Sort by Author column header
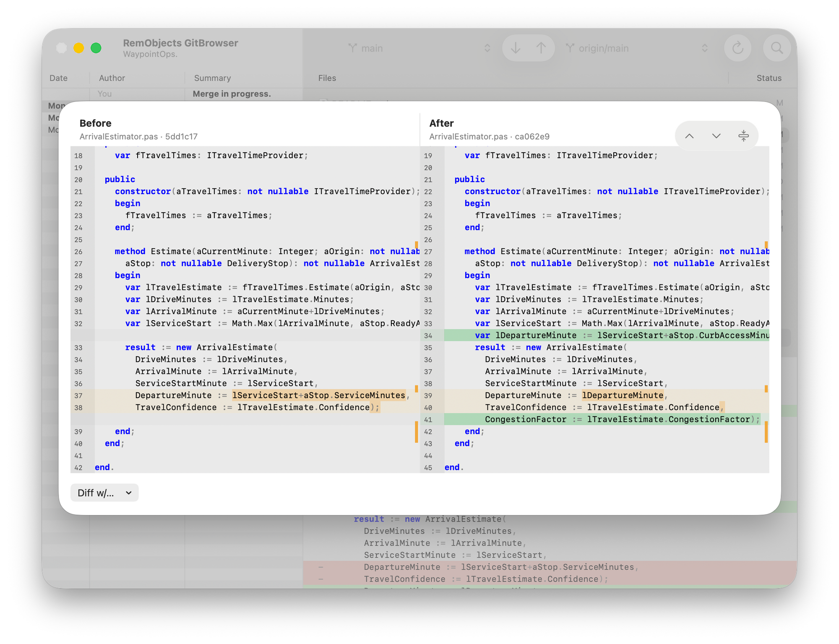Viewport: 839px width, 644px height. point(112,78)
